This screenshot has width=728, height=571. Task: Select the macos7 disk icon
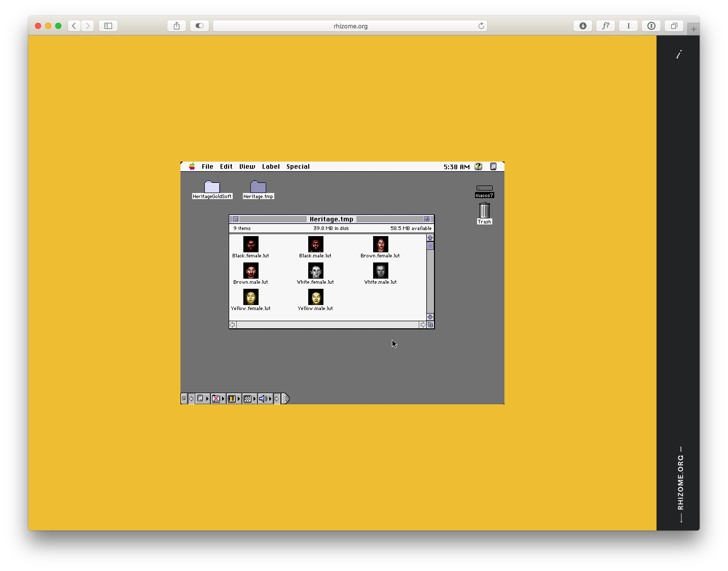484,188
